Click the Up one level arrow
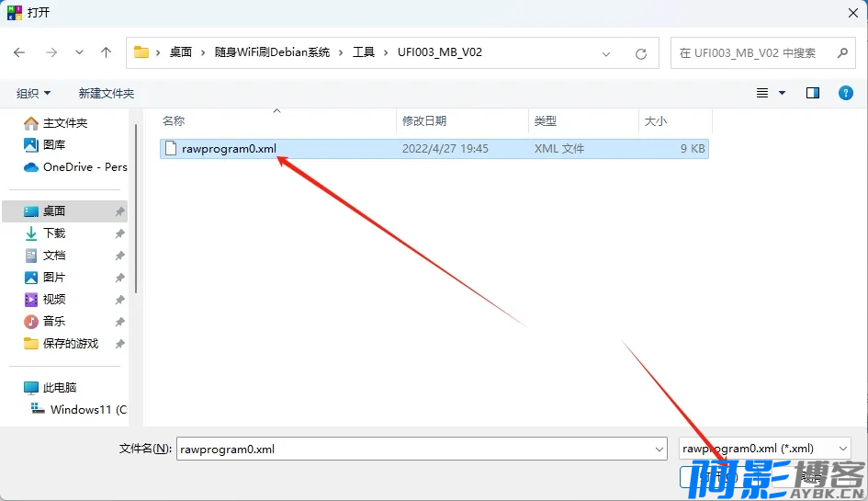This screenshot has width=868, height=501. coord(106,53)
